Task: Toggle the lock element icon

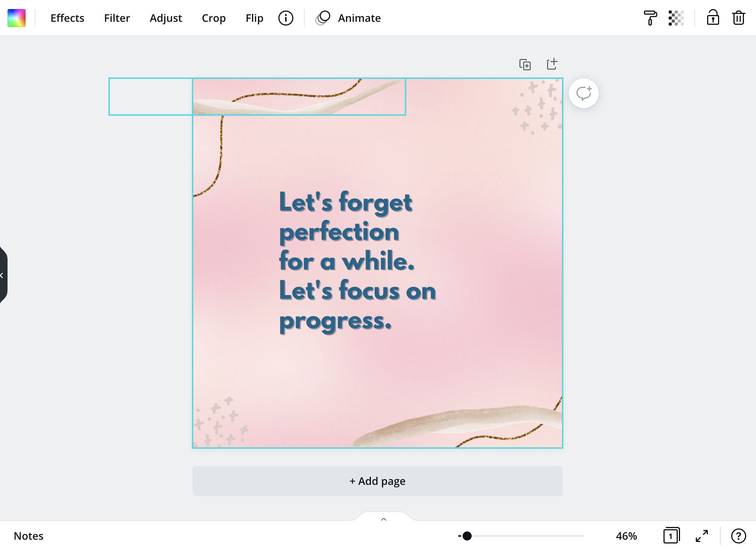Action: pos(713,18)
